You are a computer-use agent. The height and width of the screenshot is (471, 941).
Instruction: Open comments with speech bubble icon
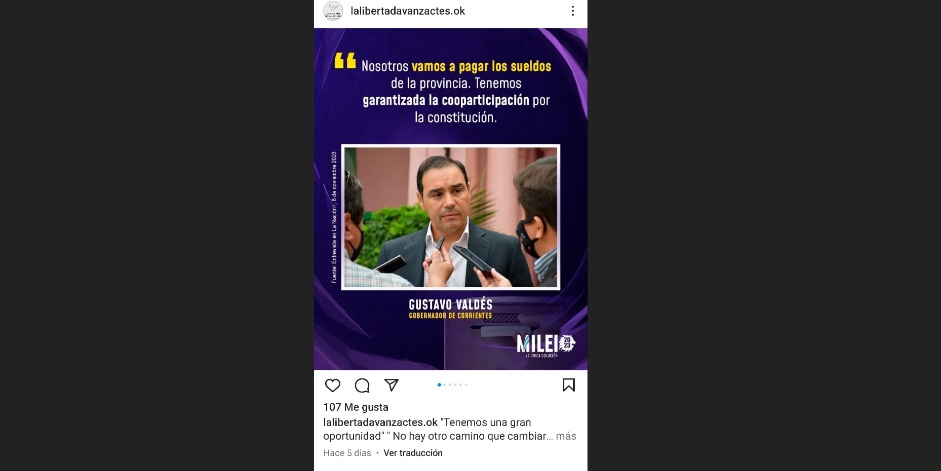tap(362, 385)
